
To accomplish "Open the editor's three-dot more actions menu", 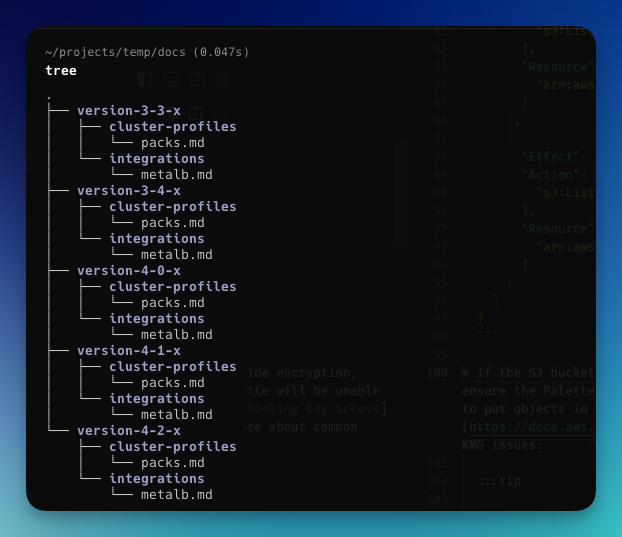I will tap(221, 113).
